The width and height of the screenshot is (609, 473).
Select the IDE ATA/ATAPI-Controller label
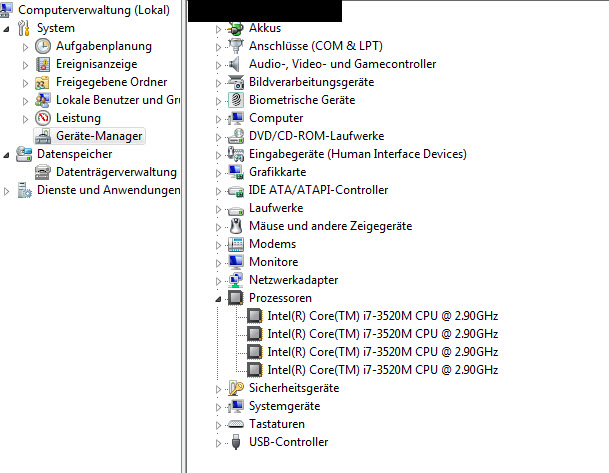[318, 190]
